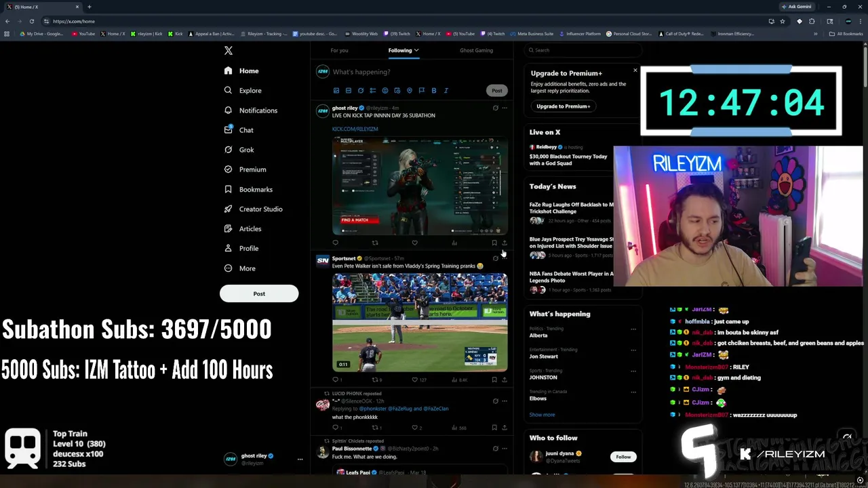Screen dimensions: 868x488
Task: Share the Sportsnet post
Action: pos(505,380)
